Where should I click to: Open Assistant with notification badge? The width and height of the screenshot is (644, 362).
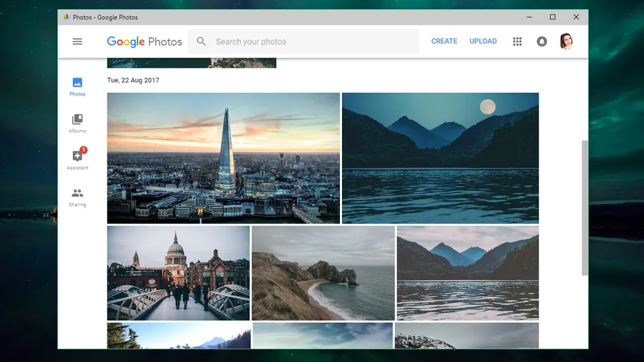[77, 159]
